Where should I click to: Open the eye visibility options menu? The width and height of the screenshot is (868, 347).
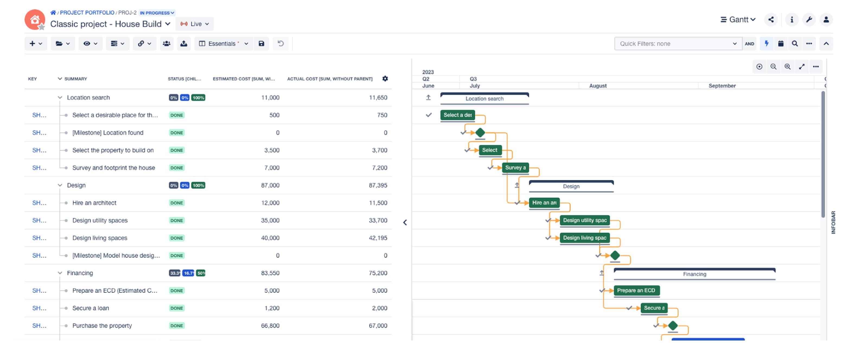coord(90,43)
